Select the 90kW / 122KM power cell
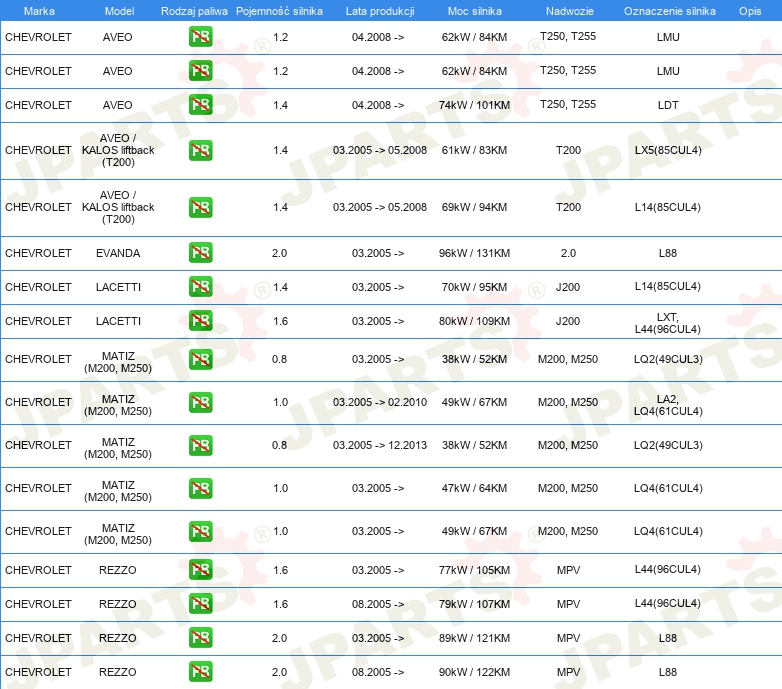The width and height of the screenshot is (782, 689). coord(474,672)
